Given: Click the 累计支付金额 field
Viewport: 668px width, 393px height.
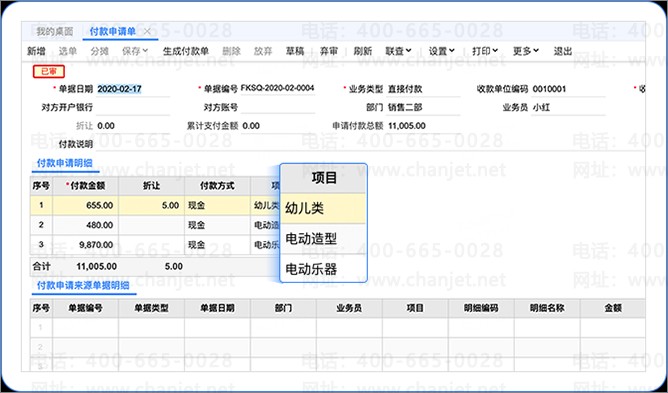Looking at the screenshot, I should coord(277,126).
